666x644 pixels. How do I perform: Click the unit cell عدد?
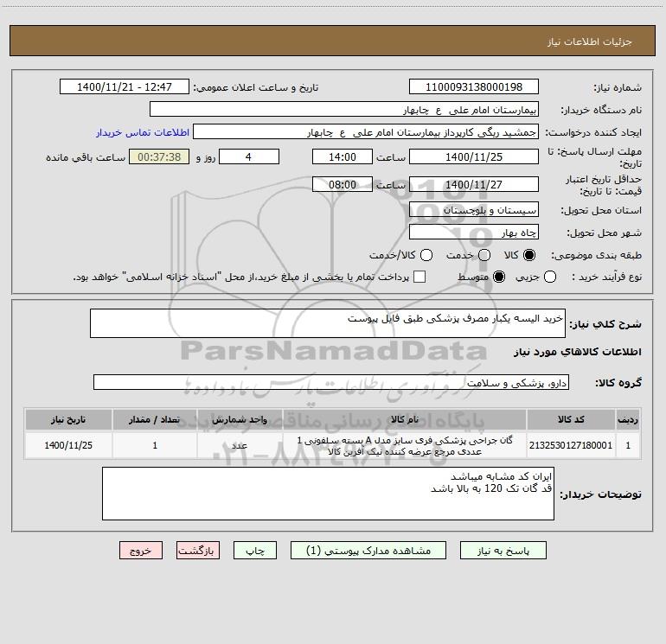(240, 445)
